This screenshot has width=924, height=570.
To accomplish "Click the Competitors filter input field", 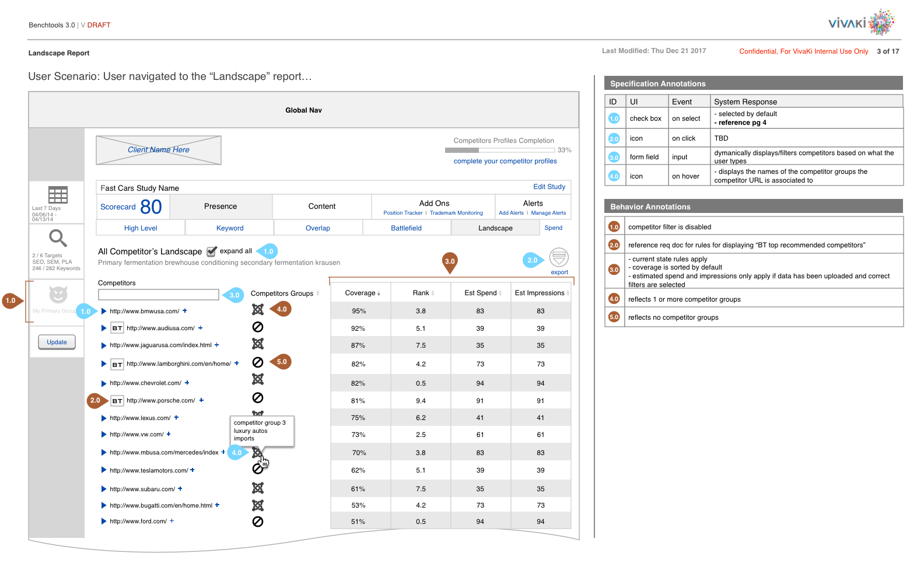I will (x=159, y=295).
